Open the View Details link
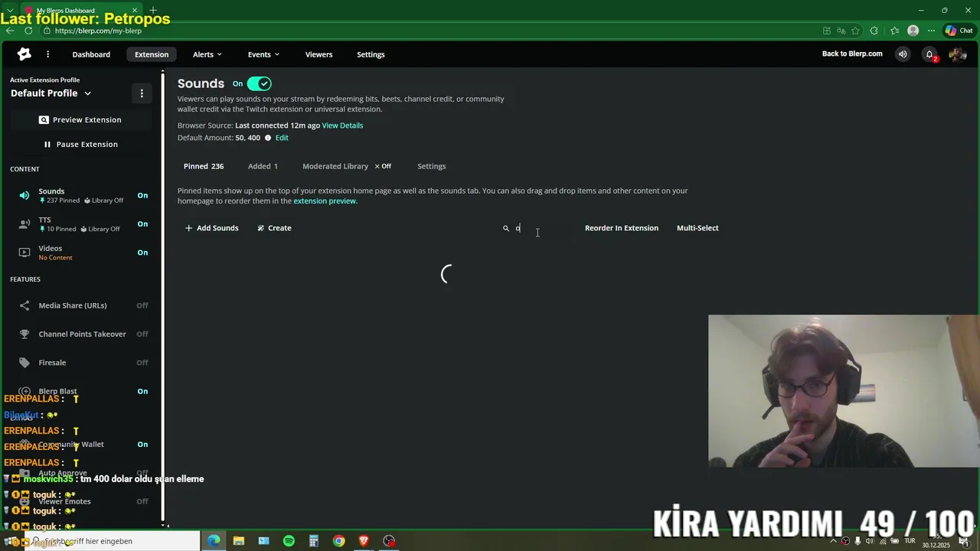Screen dimensions: 980x551 pos(342,126)
